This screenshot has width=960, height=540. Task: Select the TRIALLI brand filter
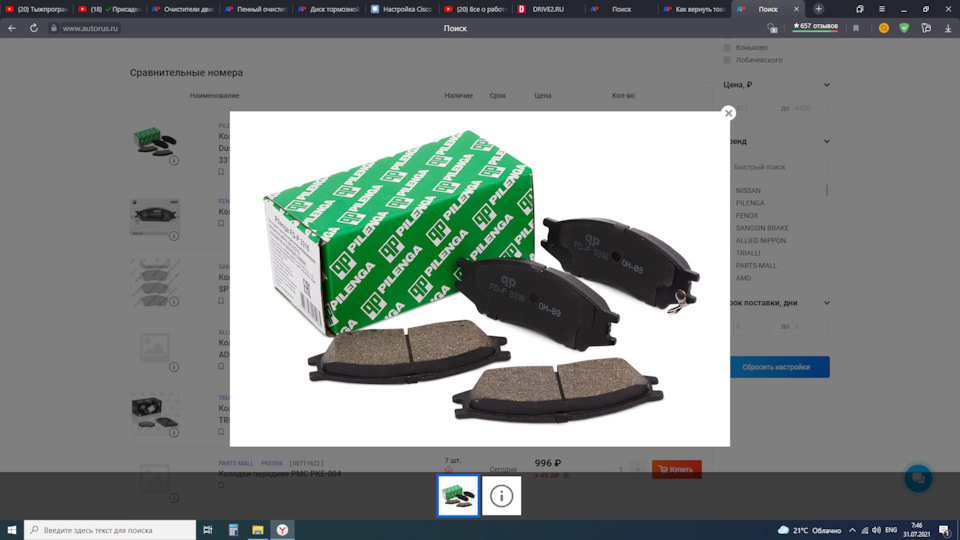[748, 253]
